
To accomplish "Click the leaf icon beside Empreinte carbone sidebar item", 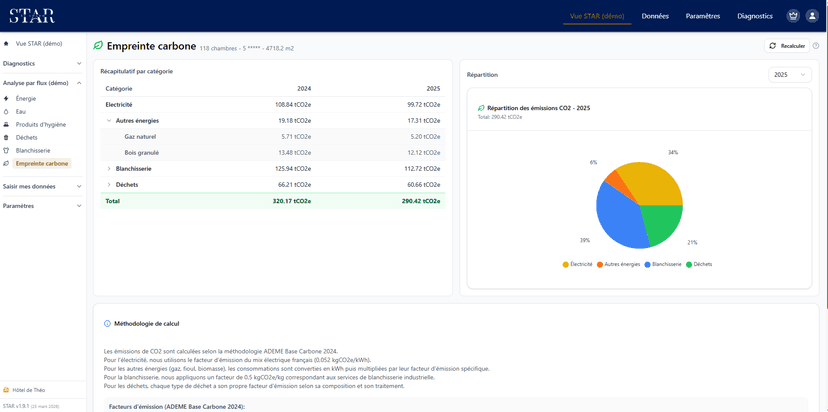I will (6, 164).
